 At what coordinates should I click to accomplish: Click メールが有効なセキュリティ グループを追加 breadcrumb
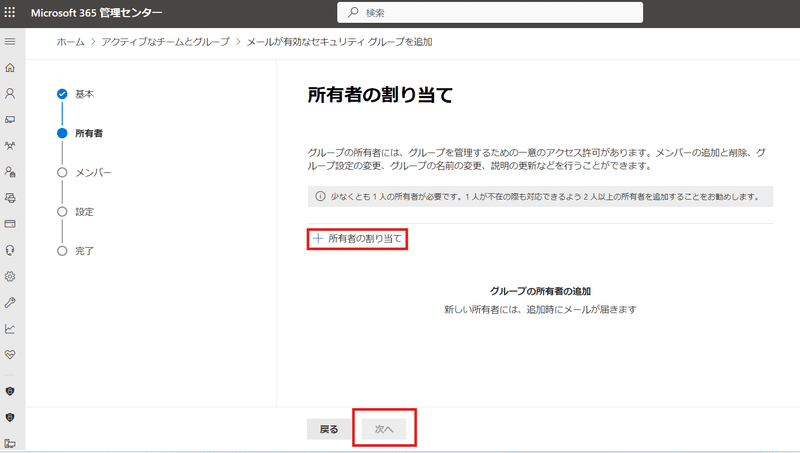pyautogui.click(x=339, y=42)
